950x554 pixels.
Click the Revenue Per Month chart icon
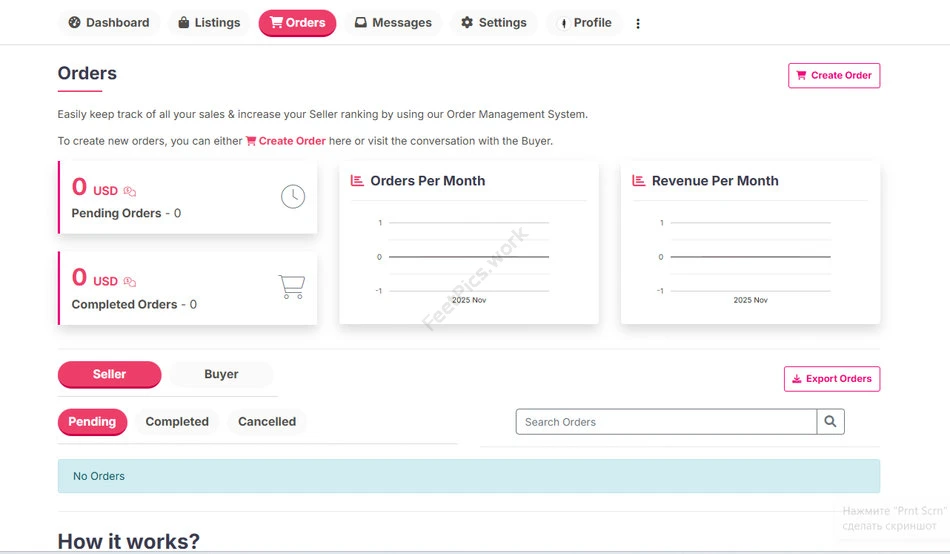coord(639,181)
